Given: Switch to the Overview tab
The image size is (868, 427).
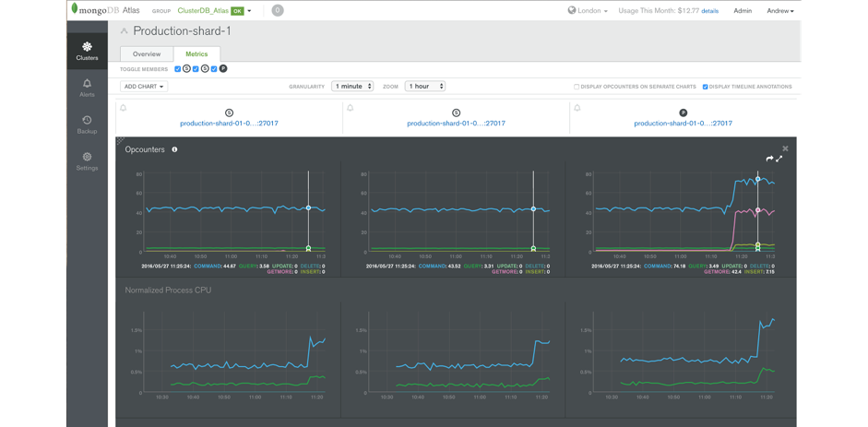Looking at the screenshot, I should click(x=147, y=54).
